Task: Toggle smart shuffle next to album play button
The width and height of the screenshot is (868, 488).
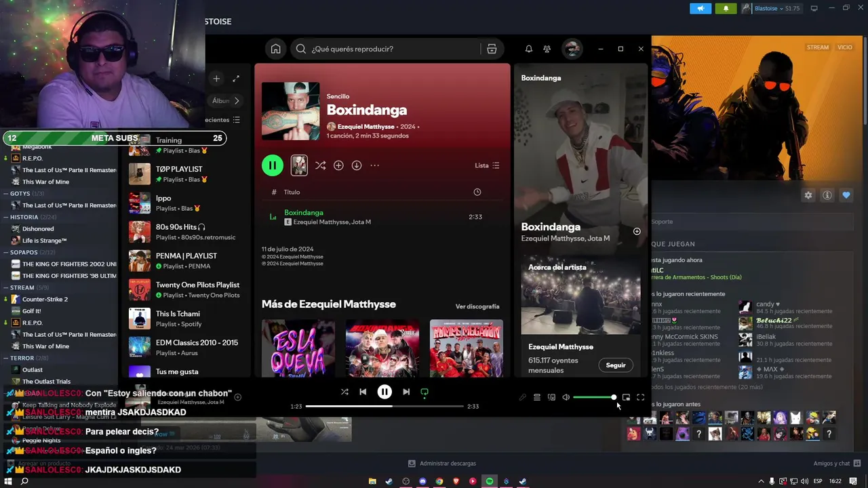Action: point(320,165)
